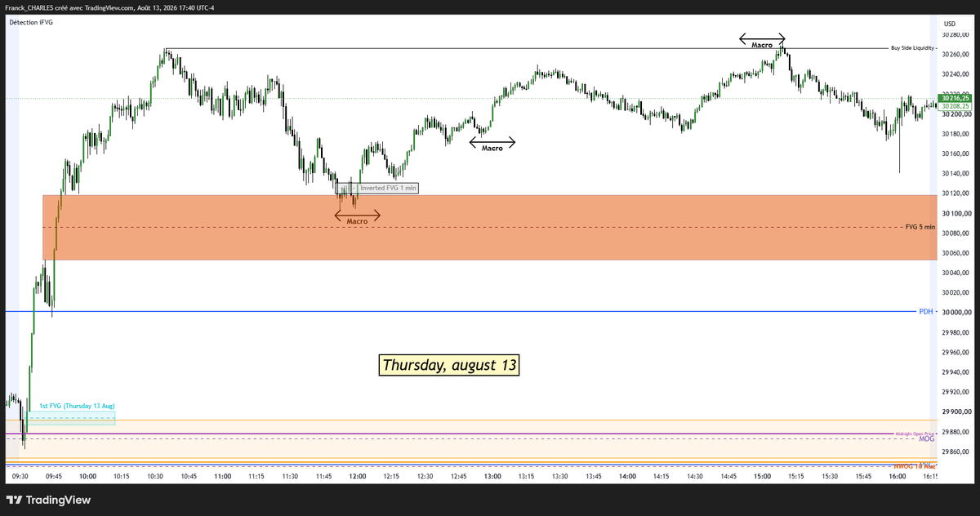Click the 29 900,00 price scale value
The width and height of the screenshot is (980, 516).
[x=956, y=412]
